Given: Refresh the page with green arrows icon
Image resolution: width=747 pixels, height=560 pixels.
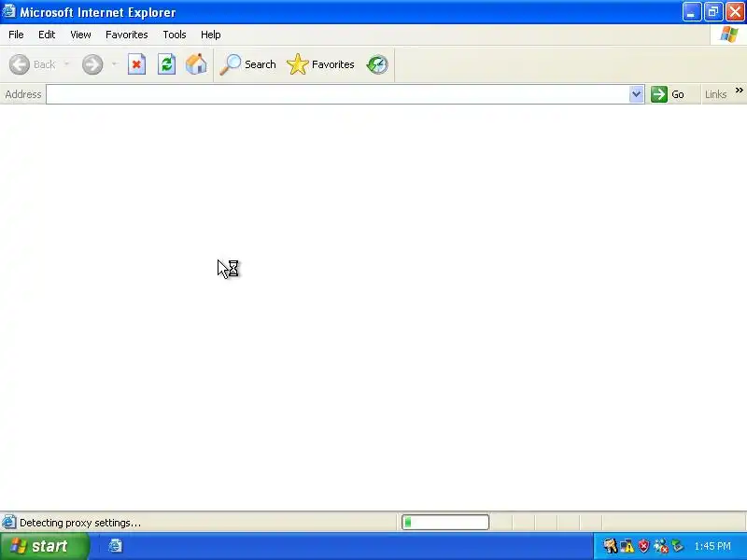Looking at the screenshot, I should 166,64.
